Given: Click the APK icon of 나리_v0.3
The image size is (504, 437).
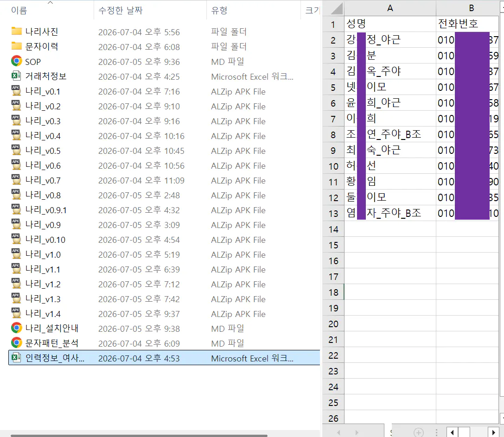Looking at the screenshot, I should 16,120.
